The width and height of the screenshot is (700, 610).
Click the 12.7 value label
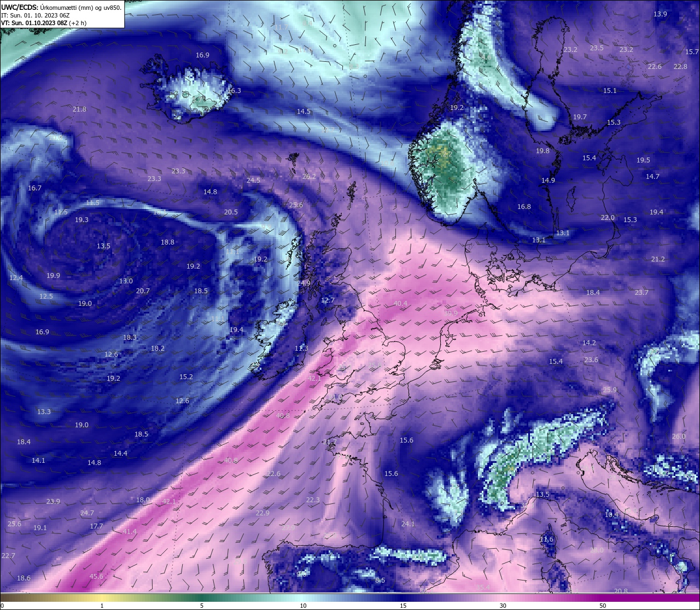pos(328,300)
